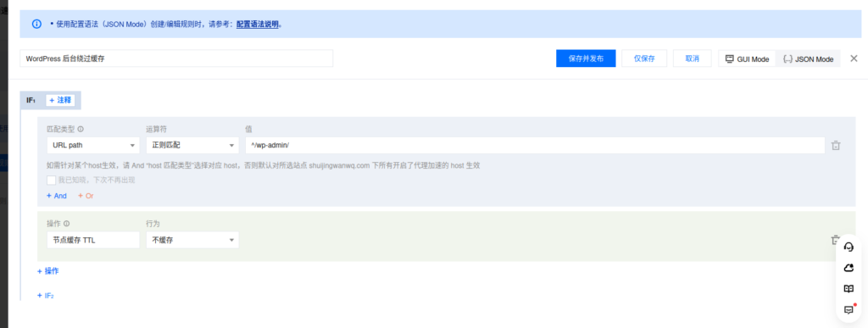
Task: Add an Or condition
Action: [x=86, y=196]
